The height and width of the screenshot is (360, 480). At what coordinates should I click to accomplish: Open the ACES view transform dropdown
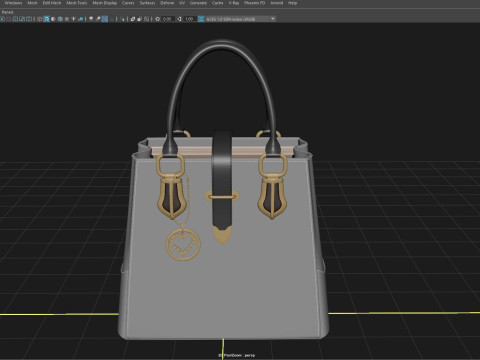coord(240,19)
